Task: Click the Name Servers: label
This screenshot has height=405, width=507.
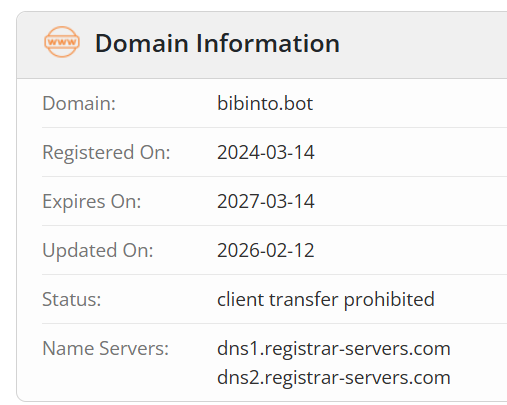Action: click(x=106, y=348)
